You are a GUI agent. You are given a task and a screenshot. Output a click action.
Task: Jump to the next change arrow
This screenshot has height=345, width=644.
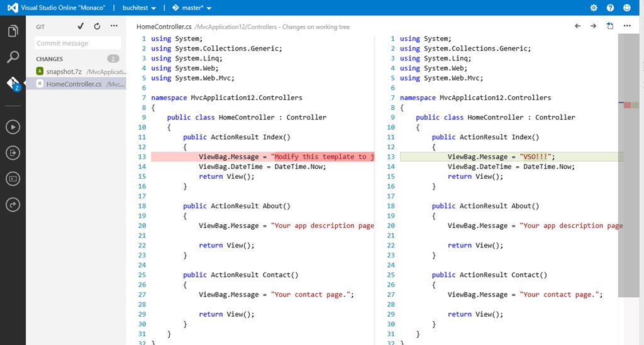pyautogui.click(x=593, y=26)
